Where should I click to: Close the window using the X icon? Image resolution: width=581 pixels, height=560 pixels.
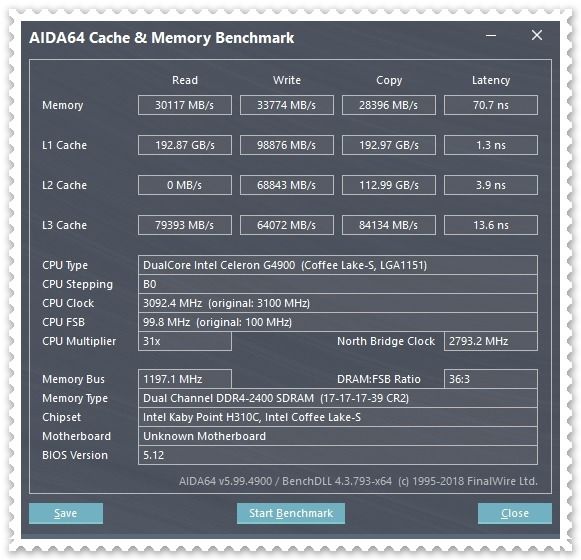[537, 35]
